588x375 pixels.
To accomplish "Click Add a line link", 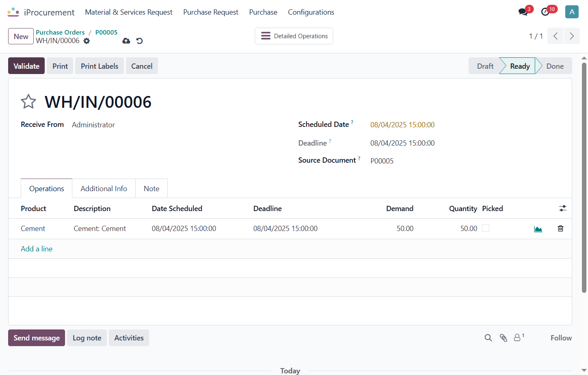I will pyautogui.click(x=37, y=249).
